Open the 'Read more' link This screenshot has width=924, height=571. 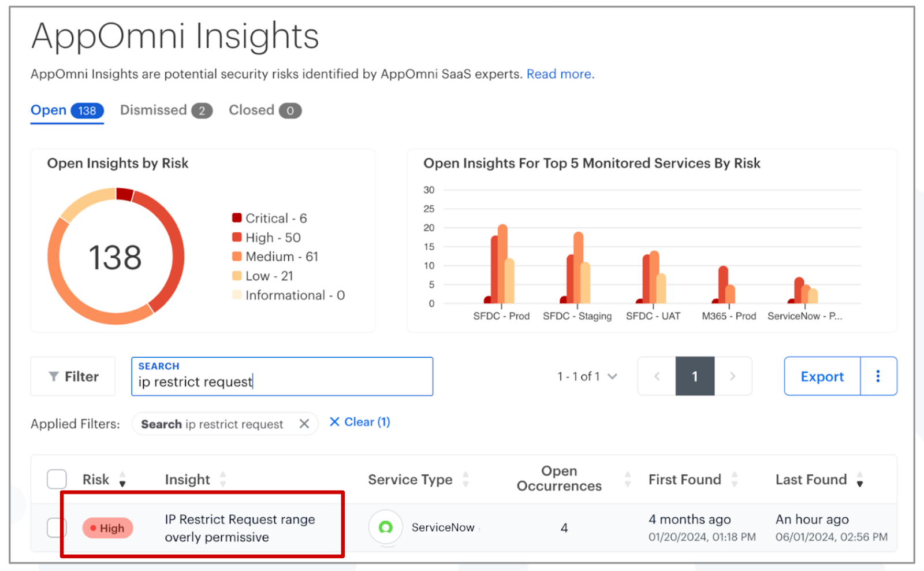coord(558,74)
